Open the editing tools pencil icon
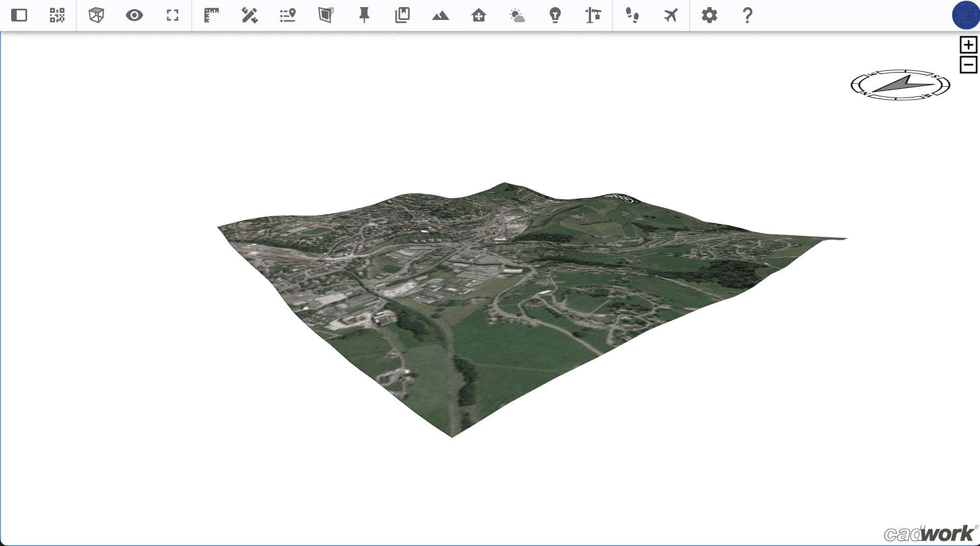The height and width of the screenshot is (546, 980). pos(249,16)
